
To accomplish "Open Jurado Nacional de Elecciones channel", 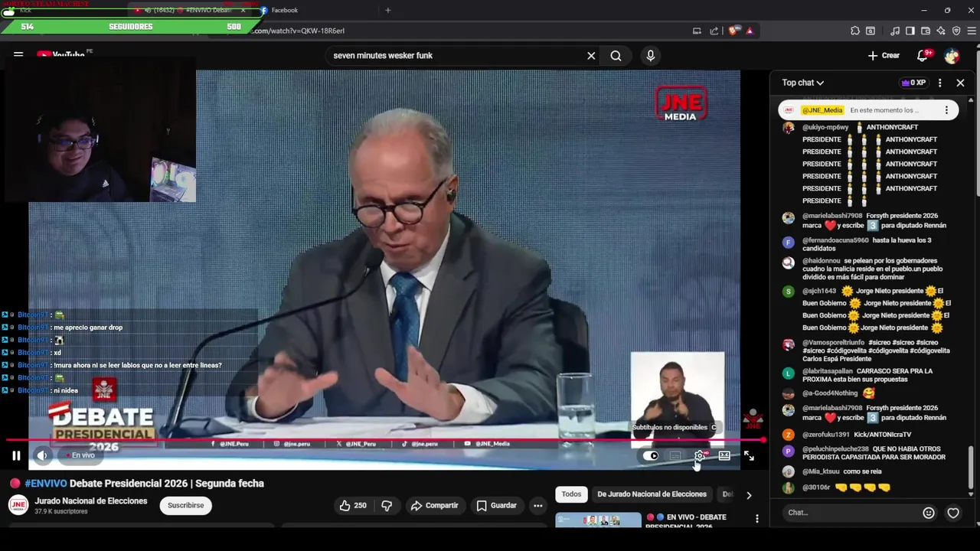I will 90,501.
